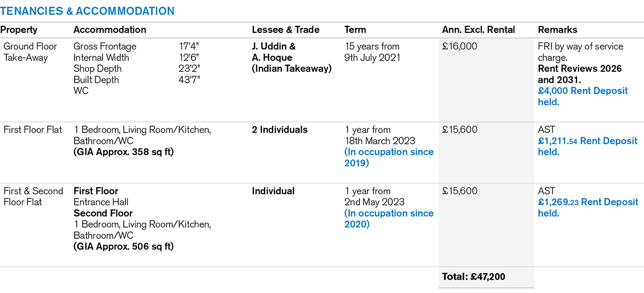Viewport: 644px width, 293px height.
Task: Click the Lessee & Trade column header
Action: pyautogui.click(x=286, y=30)
